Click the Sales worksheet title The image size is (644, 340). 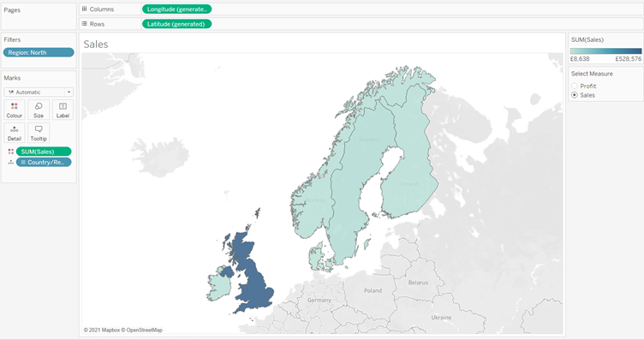click(96, 45)
